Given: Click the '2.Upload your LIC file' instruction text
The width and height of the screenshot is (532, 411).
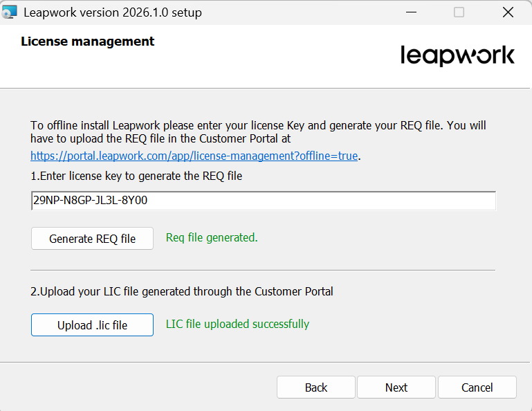Looking at the screenshot, I should tap(182, 291).
